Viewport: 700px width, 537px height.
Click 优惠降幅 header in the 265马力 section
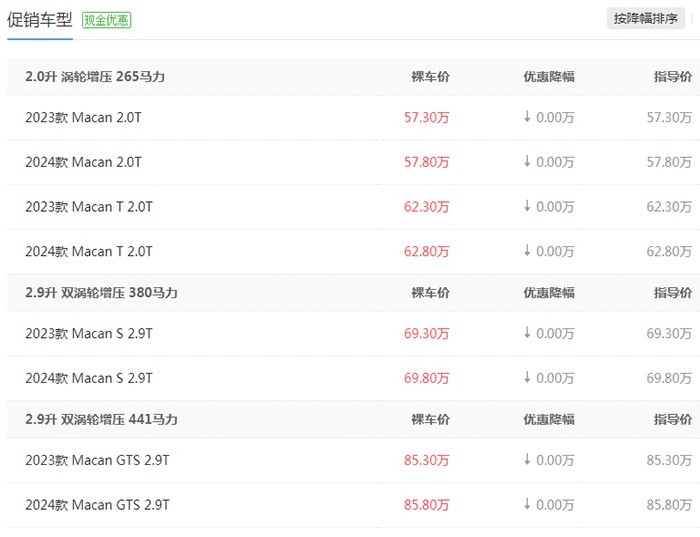coord(549,77)
